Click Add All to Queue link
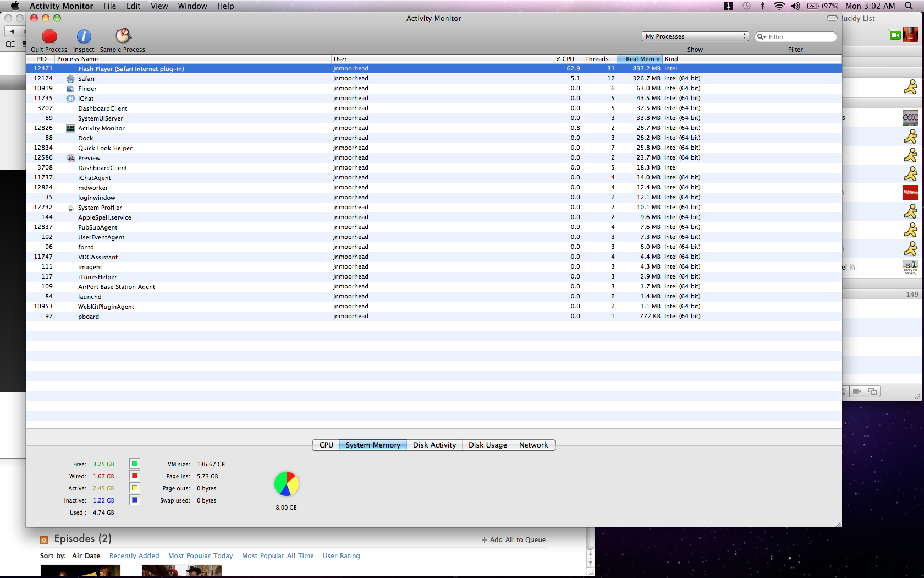This screenshot has width=924, height=578. 514,540
